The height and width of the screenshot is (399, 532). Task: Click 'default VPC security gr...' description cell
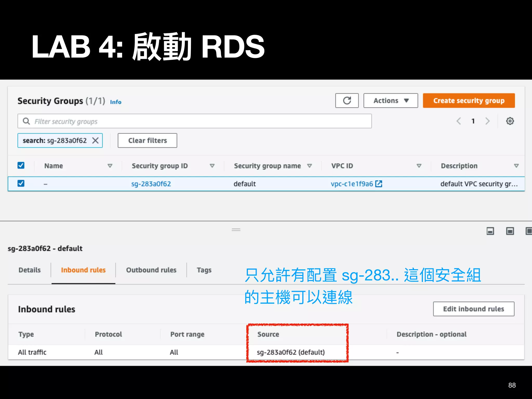(x=479, y=184)
